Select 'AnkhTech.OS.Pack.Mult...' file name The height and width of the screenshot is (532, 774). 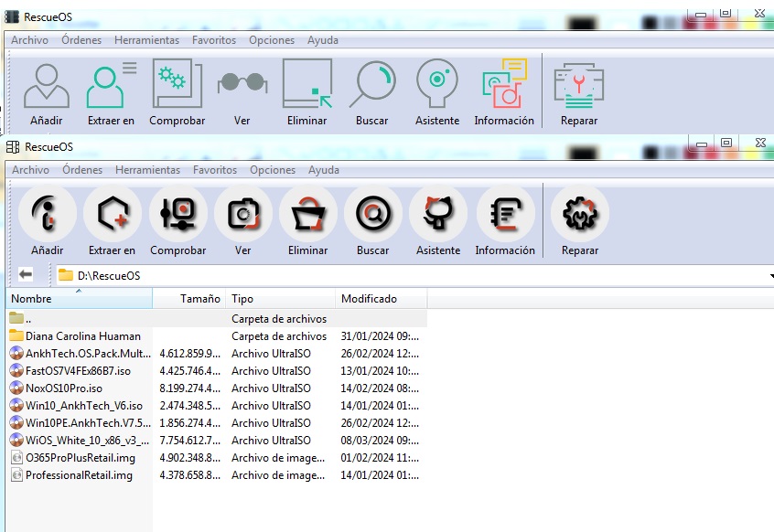(88, 354)
